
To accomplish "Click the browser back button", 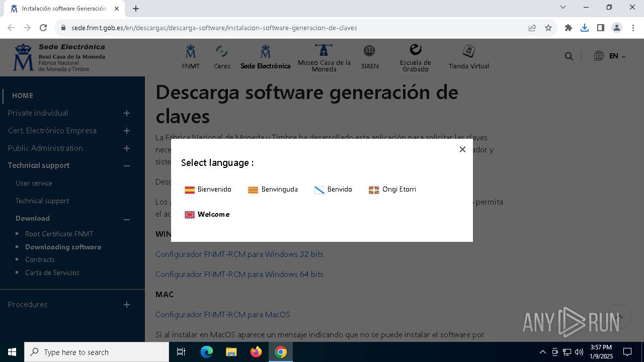I will click(x=11, y=28).
